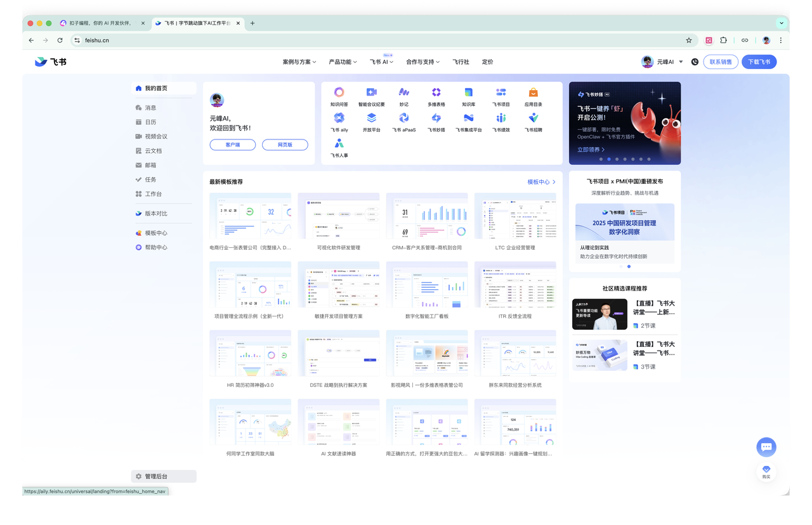Viewport: 812px width, 525px height.
Task: Open the 元峰AI account dropdown arrow
Action: tap(681, 62)
